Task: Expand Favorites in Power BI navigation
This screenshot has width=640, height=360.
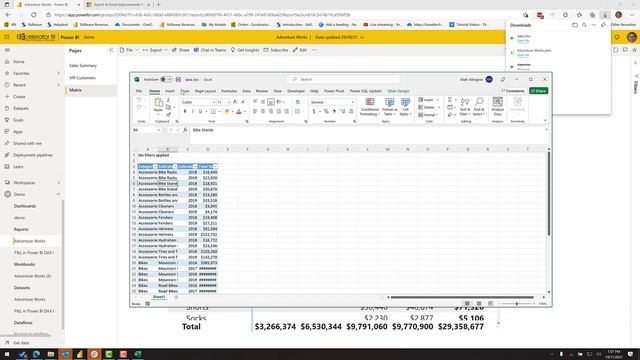Action: 58,73
